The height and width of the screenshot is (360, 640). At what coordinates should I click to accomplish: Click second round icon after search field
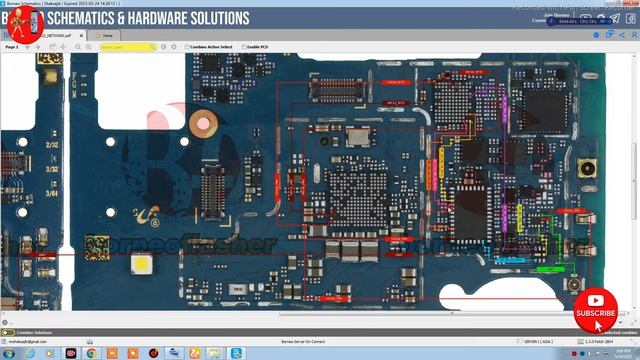(174, 47)
